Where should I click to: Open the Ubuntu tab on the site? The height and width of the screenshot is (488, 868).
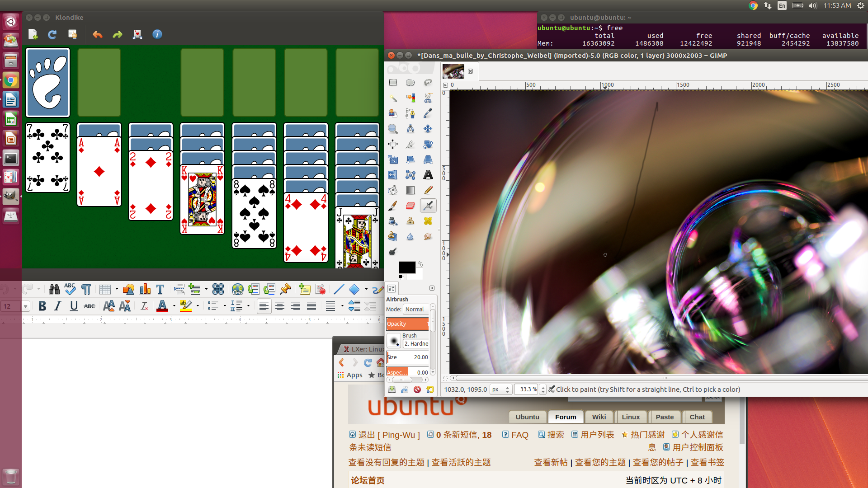coord(528,417)
